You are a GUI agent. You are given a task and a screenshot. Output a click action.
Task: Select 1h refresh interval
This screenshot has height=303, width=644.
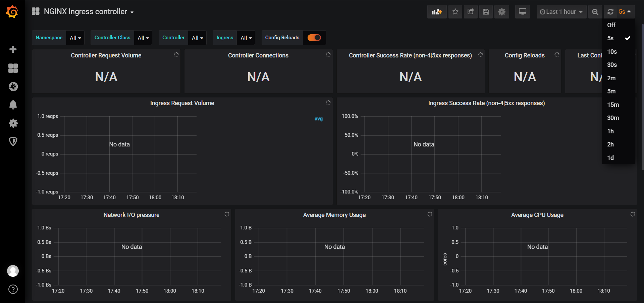click(x=619, y=131)
